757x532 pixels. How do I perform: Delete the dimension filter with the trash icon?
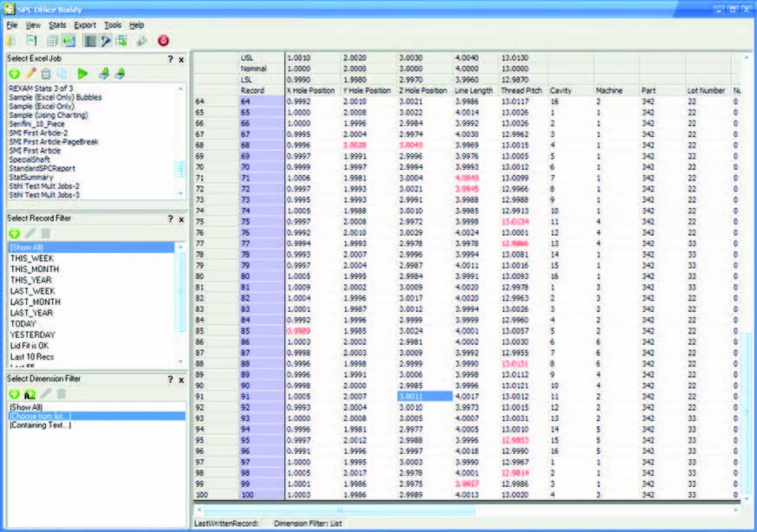click(x=62, y=394)
